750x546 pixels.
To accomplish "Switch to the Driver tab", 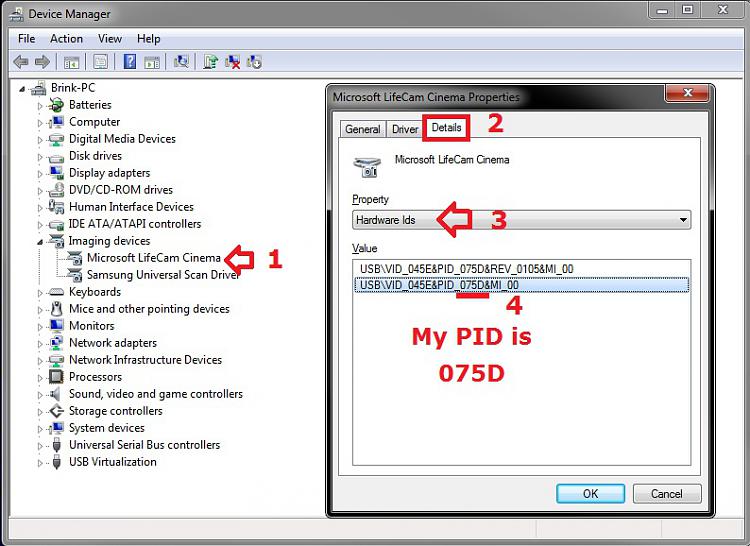I will coord(405,129).
